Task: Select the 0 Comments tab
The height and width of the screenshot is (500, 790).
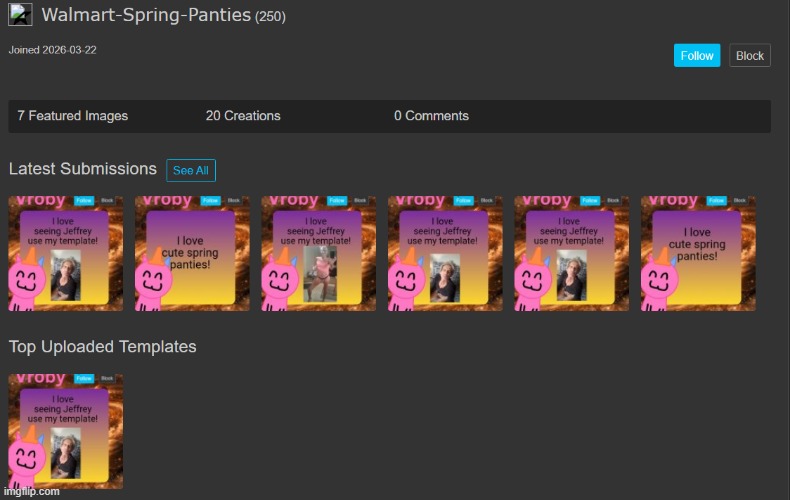Action: click(431, 116)
